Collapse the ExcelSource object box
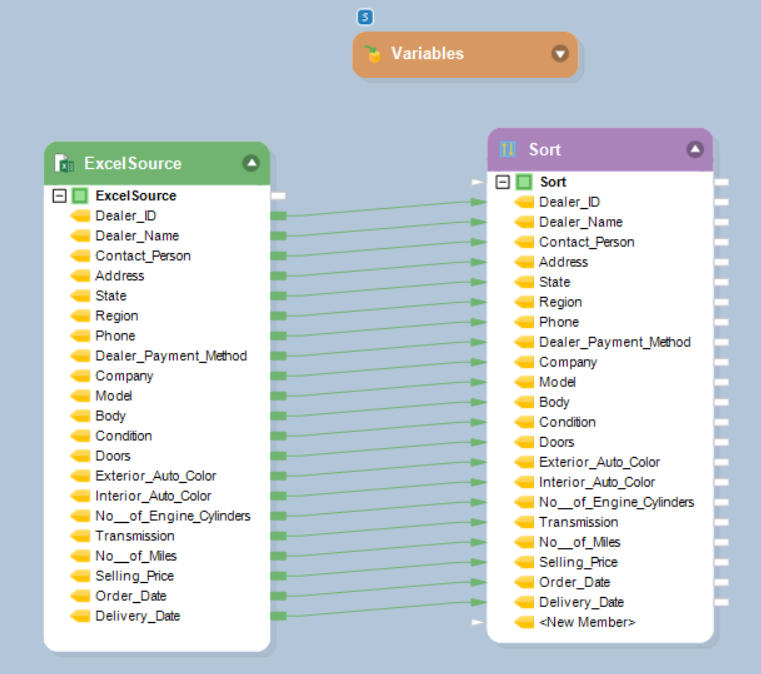Viewport: 761px width, 674px height. [x=251, y=163]
